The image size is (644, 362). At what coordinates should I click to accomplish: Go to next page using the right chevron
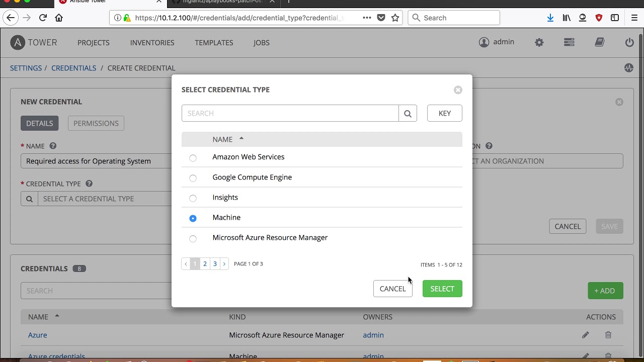pos(224,264)
